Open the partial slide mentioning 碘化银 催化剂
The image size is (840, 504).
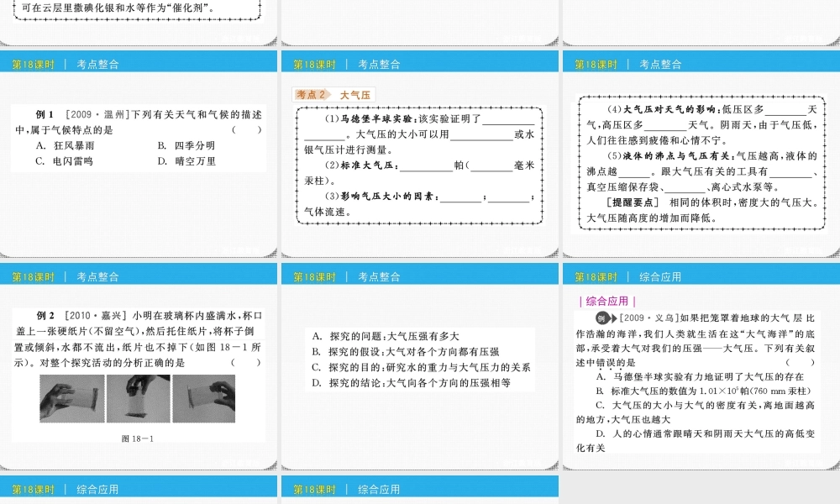pyautogui.click(x=139, y=23)
